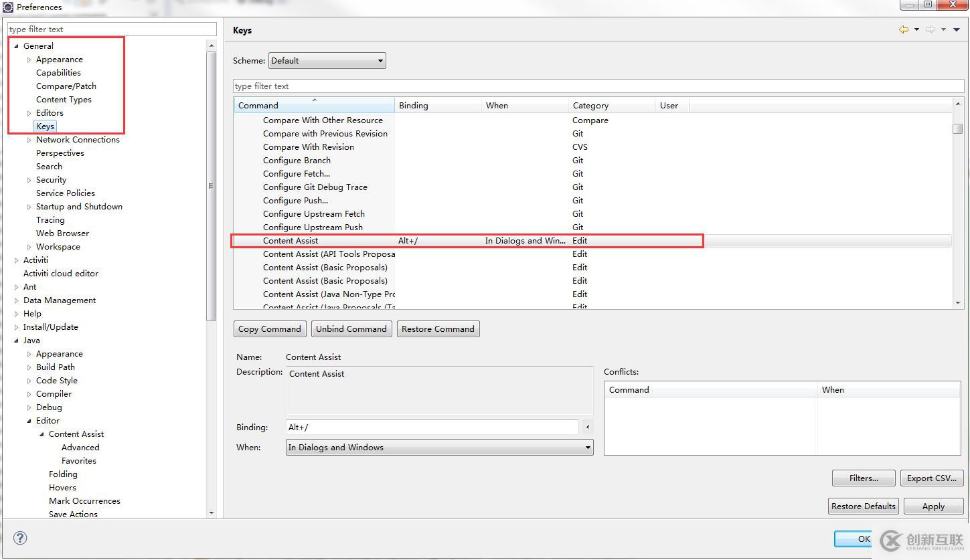Click the back navigation arrow icon
This screenshot has width=970, height=560.
coord(904,29)
